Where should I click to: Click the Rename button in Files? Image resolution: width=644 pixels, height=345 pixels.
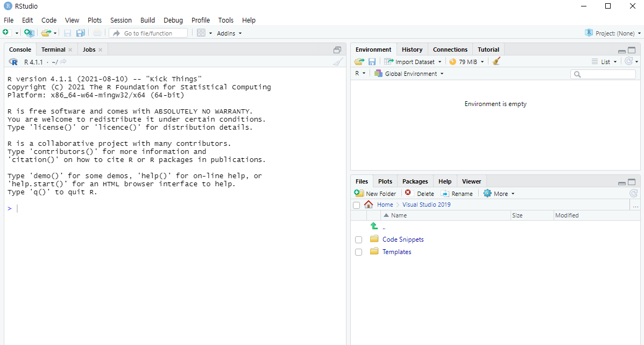[457, 193]
